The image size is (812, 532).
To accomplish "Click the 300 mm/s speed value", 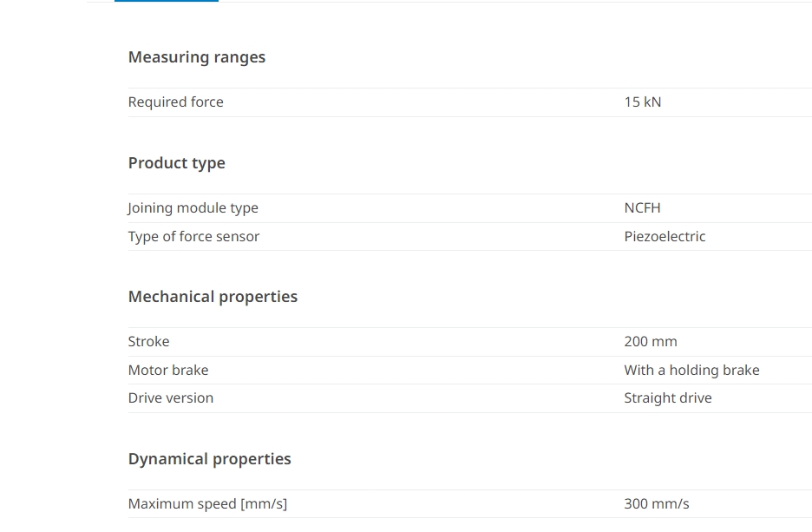I will coord(657,504).
